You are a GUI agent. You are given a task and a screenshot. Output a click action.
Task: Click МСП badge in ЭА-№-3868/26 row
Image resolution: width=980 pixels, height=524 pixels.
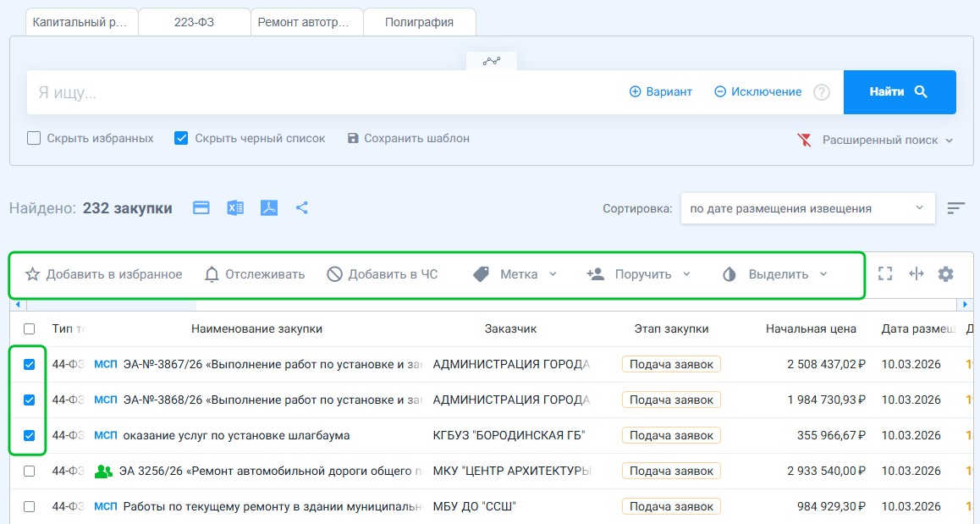coord(105,400)
